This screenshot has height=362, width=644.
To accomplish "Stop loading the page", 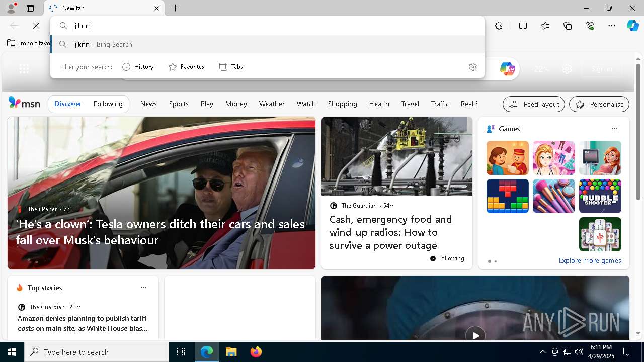I will pos(36,26).
